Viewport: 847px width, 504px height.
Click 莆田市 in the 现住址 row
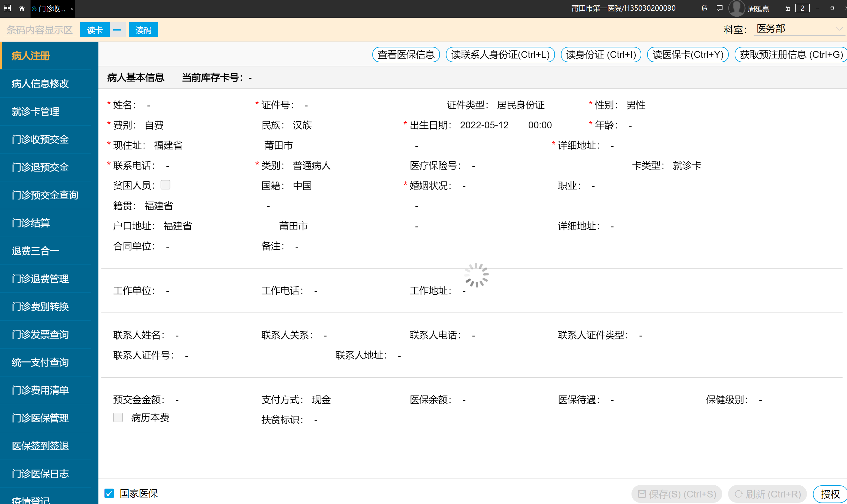tap(278, 145)
